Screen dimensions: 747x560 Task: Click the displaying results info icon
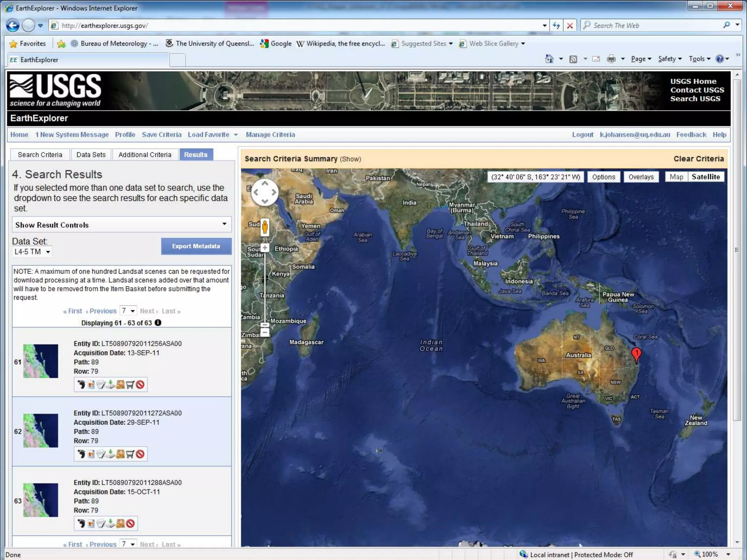(158, 323)
